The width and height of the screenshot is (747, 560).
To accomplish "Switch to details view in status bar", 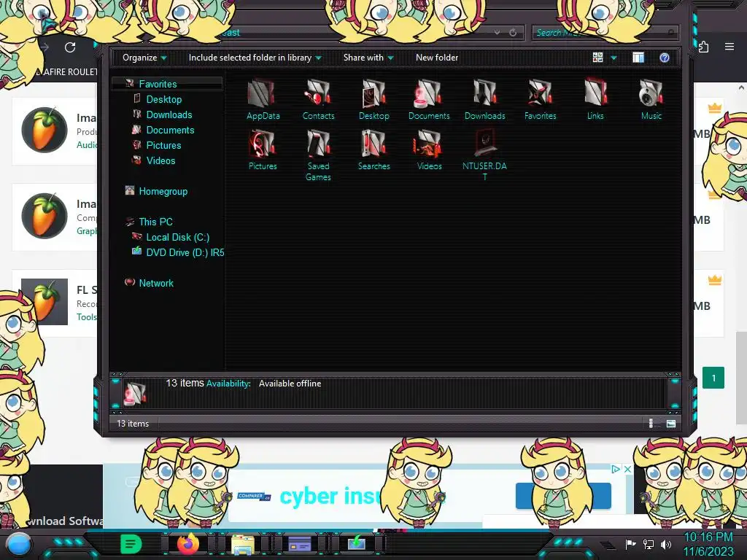I will point(651,424).
